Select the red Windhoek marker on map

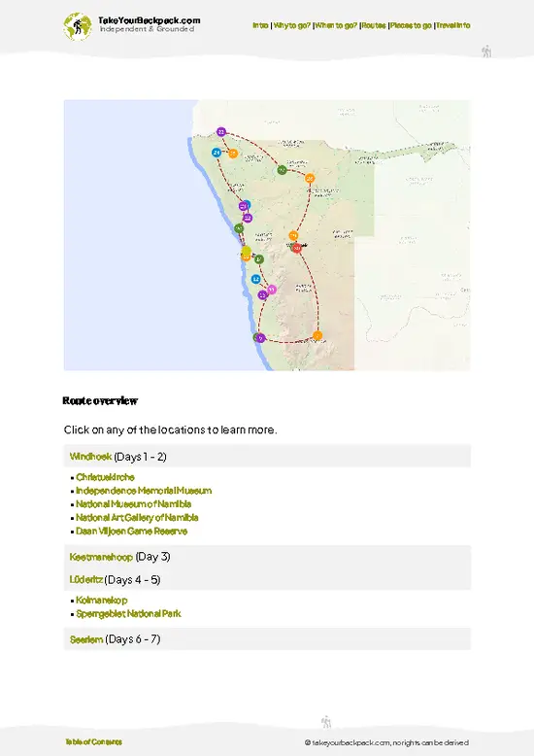(x=297, y=248)
